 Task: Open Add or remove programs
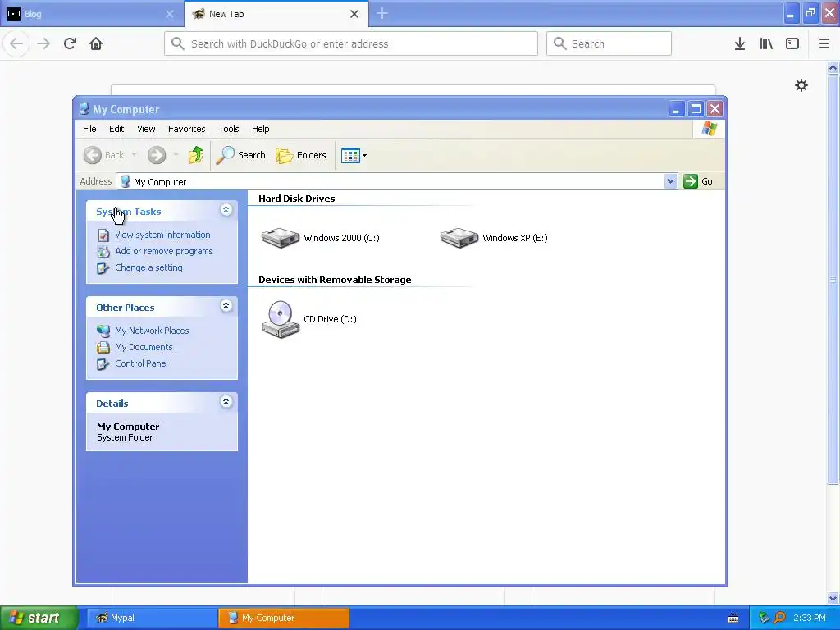(x=163, y=251)
